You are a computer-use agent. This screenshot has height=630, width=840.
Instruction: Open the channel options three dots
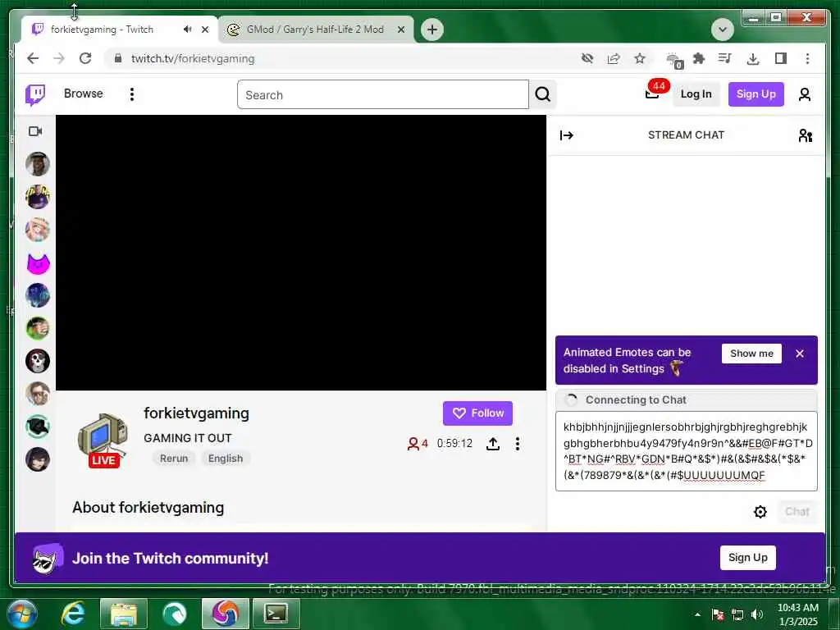pos(517,444)
